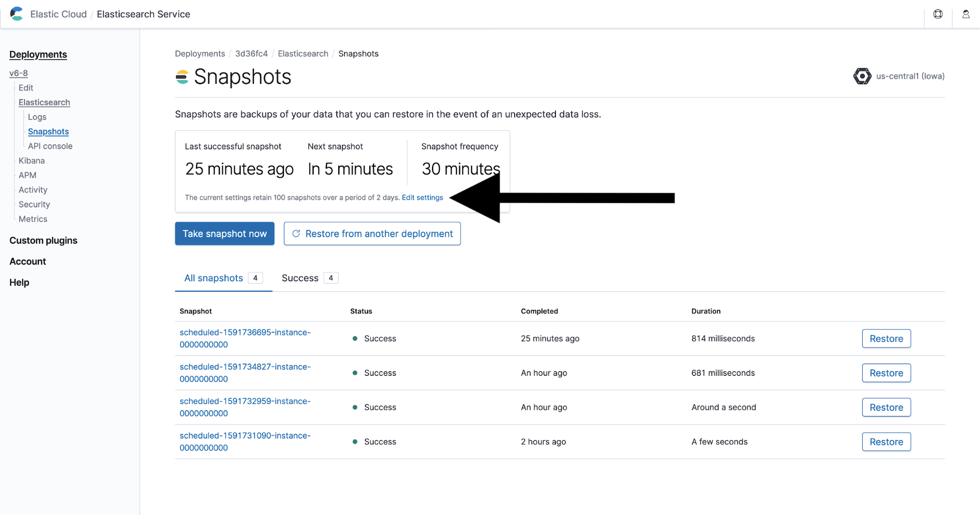
Task: Open Metrics in sidebar
Action: click(33, 219)
